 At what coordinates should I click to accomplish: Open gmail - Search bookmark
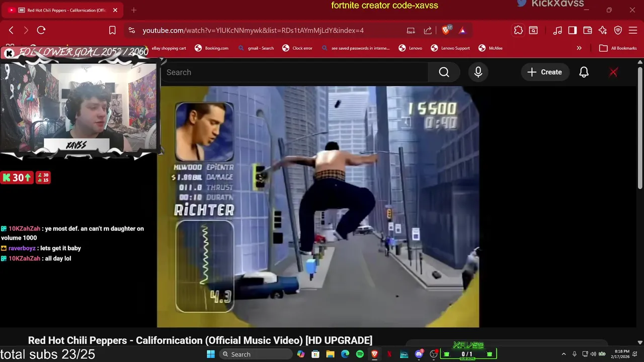(x=256, y=48)
